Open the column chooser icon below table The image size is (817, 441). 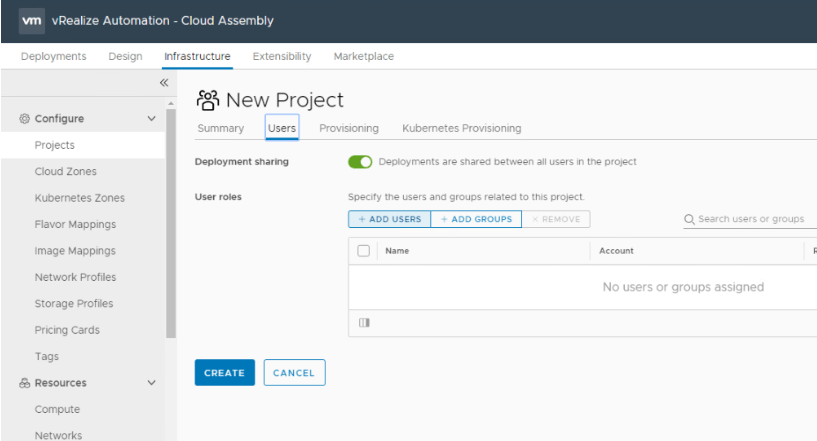coord(364,322)
